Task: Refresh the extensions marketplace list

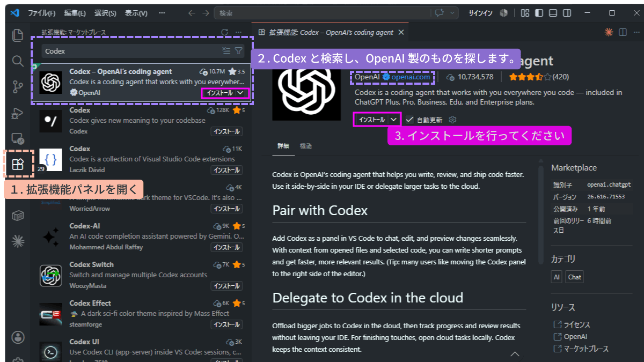Action: tap(225, 32)
